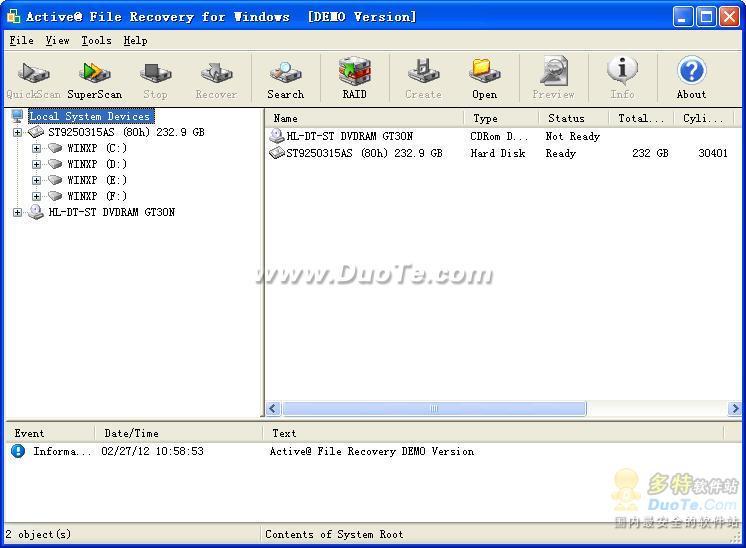
Task: Click the Text column header in log
Action: (493, 433)
